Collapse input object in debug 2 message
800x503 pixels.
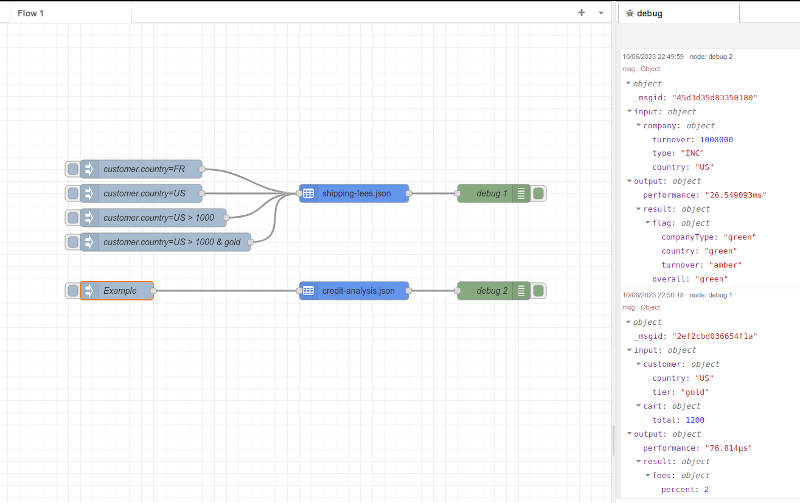(x=630, y=111)
